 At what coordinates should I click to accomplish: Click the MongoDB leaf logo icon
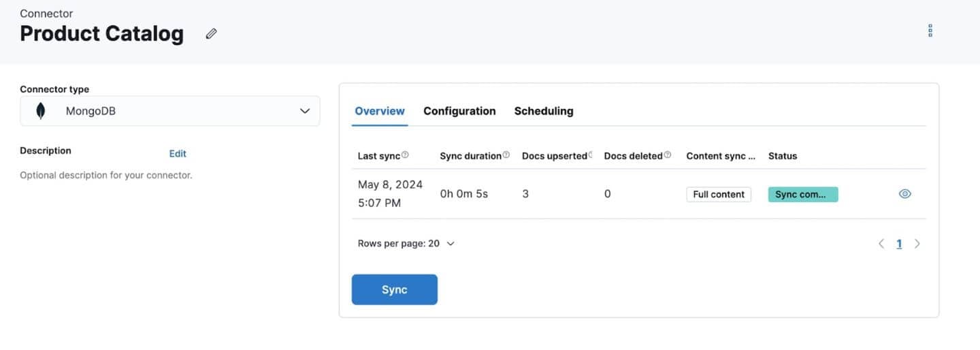click(x=40, y=111)
